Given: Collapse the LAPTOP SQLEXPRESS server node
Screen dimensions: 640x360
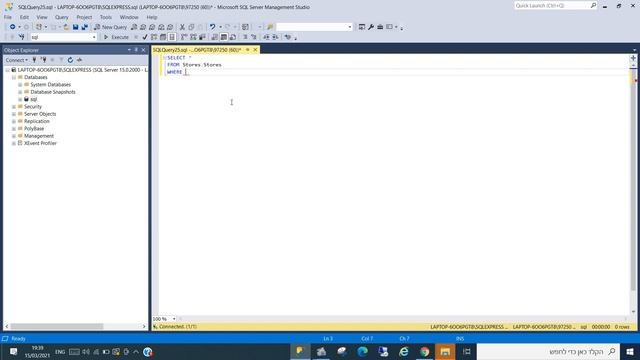Looking at the screenshot, I should click(7, 70).
